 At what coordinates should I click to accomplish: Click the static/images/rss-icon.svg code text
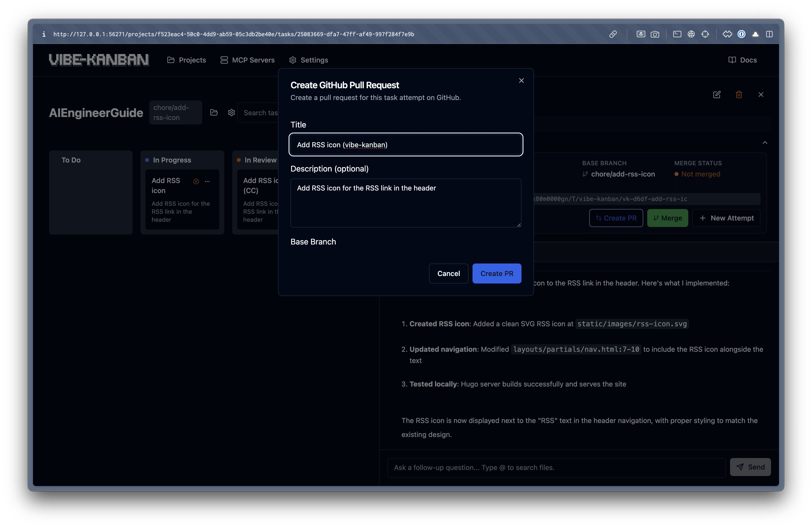[x=632, y=324]
